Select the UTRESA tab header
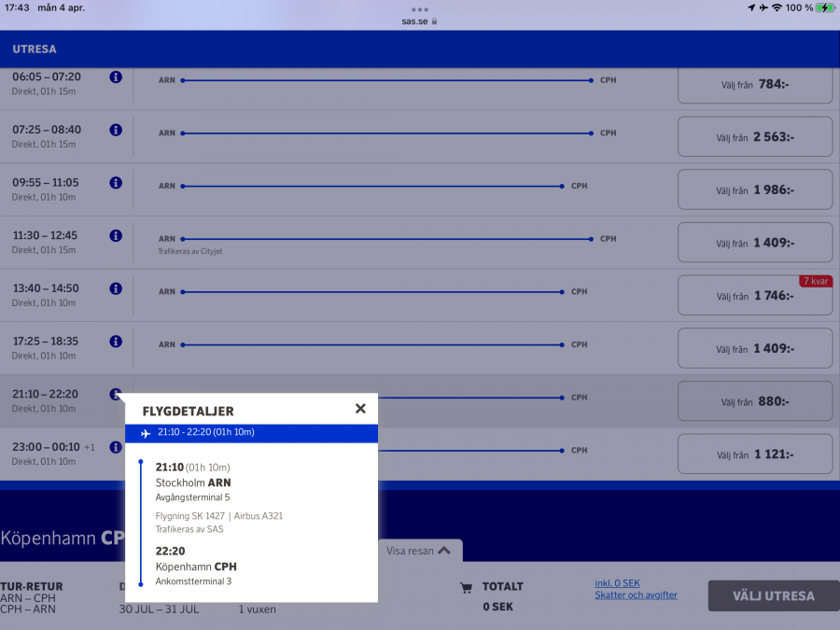 [x=35, y=49]
